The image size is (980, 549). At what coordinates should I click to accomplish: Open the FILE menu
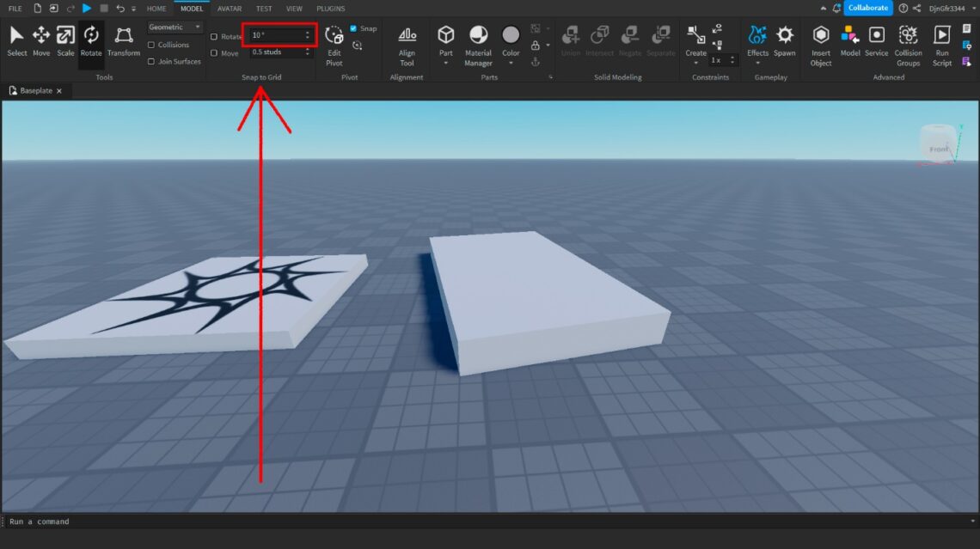(x=15, y=8)
